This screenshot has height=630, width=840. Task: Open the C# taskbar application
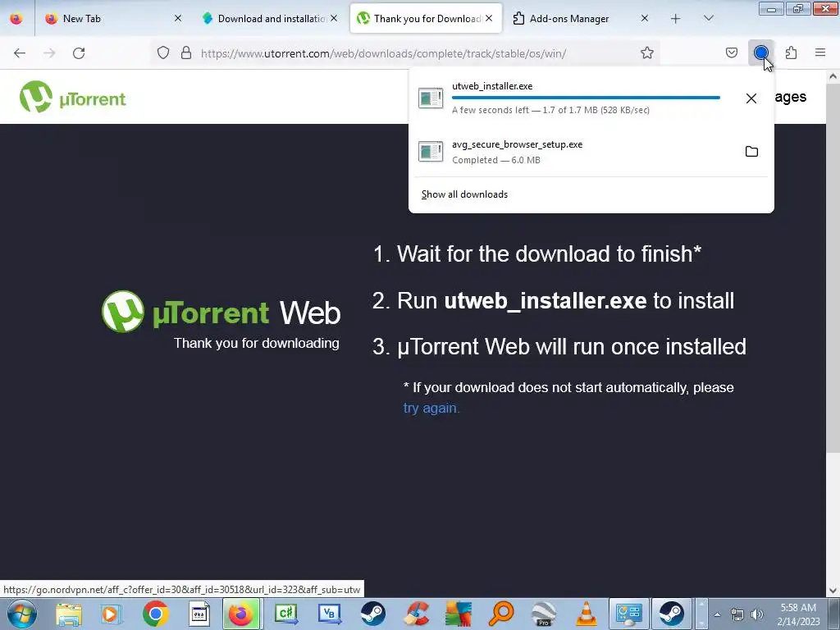pyautogui.click(x=285, y=614)
